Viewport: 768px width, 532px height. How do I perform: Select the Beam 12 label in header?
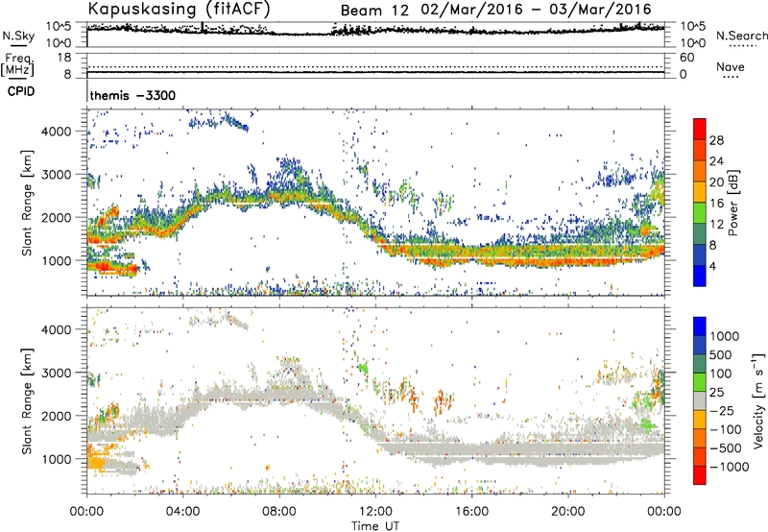[x=374, y=11]
